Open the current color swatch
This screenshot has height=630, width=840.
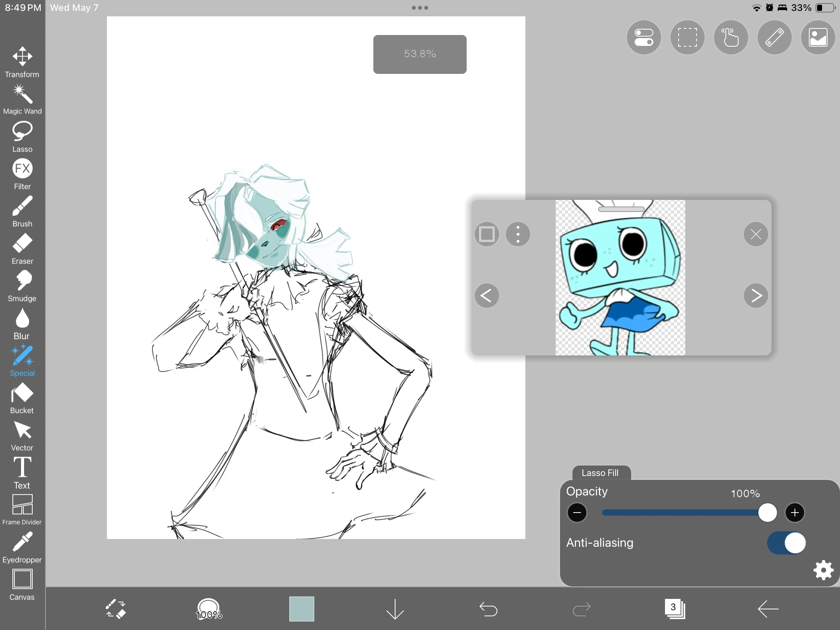pos(301,609)
